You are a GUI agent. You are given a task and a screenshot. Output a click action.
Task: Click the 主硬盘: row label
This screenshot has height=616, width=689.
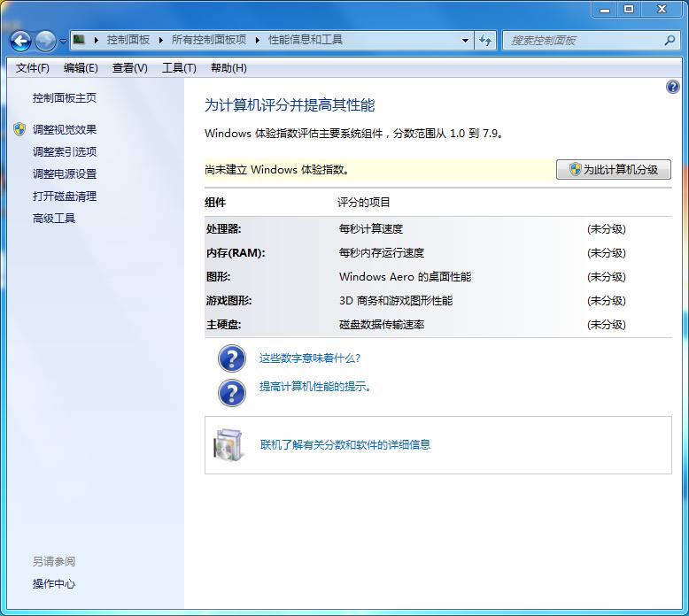pyautogui.click(x=224, y=325)
